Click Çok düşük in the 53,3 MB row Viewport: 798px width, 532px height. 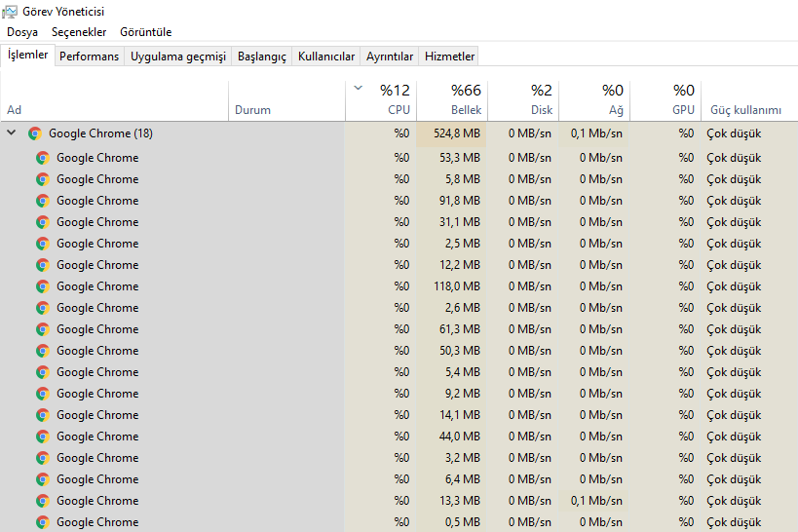point(734,158)
